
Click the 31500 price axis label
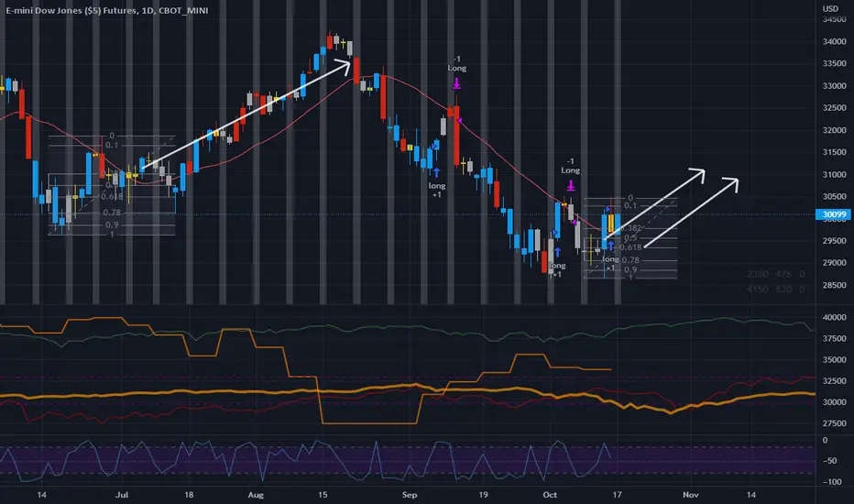[834, 152]
